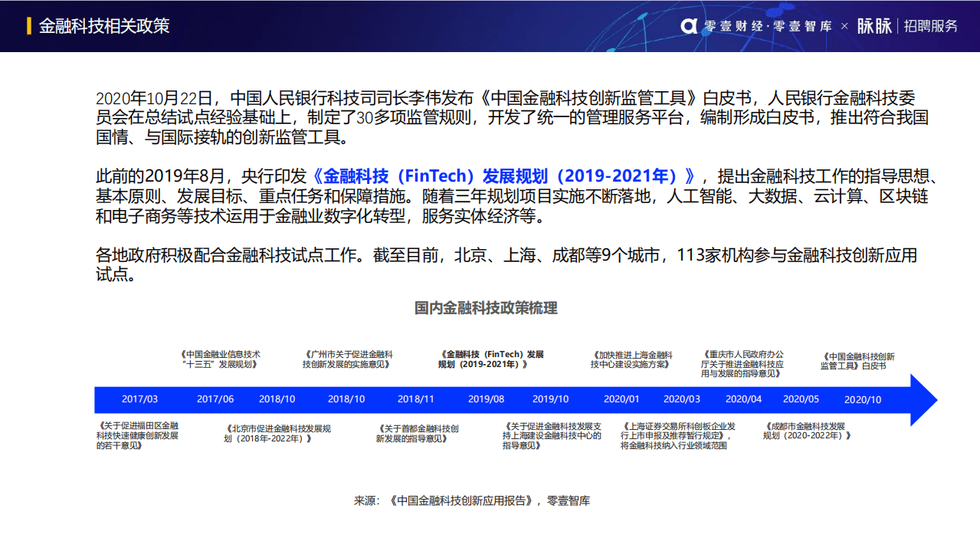The width and height of the screenshot is (980, 551).
Task: Click the α Lingyi circular logo
Action: click(690, 25)
